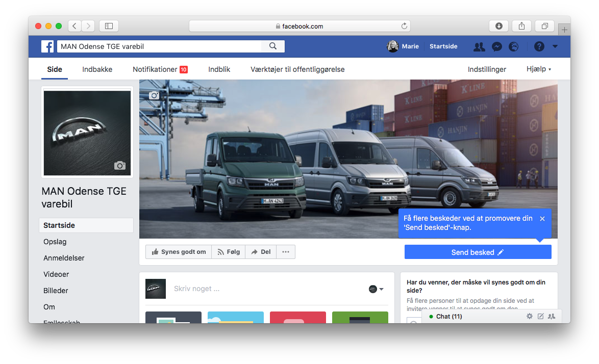This screenshot has width=599, height=364.
Task: Expand the Hjælp menu
Action: pyautogui.click(x=539, y=69)
